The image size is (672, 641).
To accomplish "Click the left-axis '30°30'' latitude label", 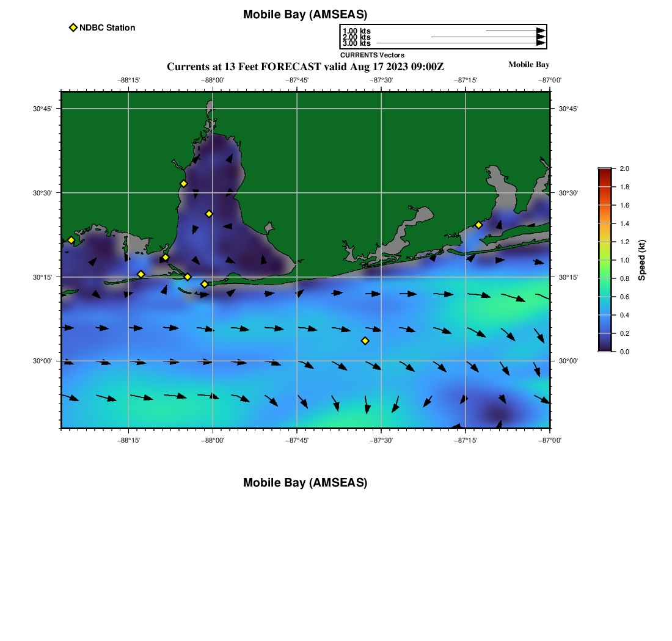I will 42,193.
